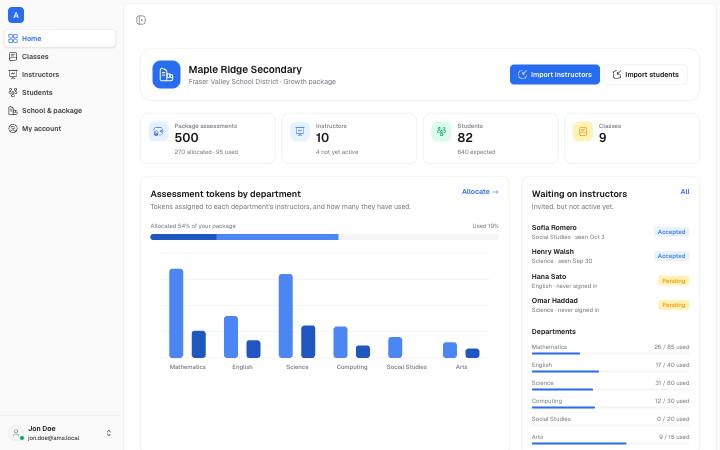
Task: Click the Classes book icon
Action: pos(13,56)
